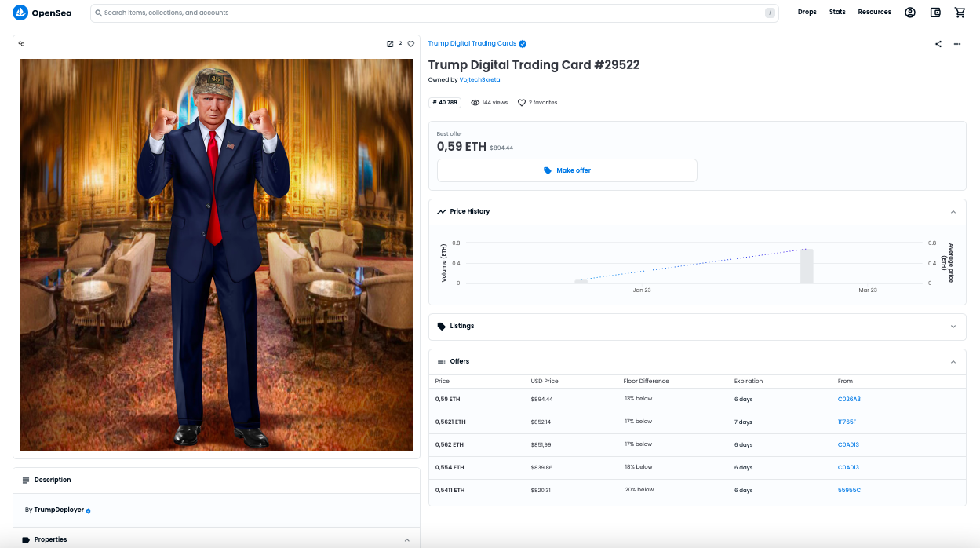The width and height of the screenshot is (980, 548).
Task: Click the TrumpDeployer verified badge
Action: [88, 510]
